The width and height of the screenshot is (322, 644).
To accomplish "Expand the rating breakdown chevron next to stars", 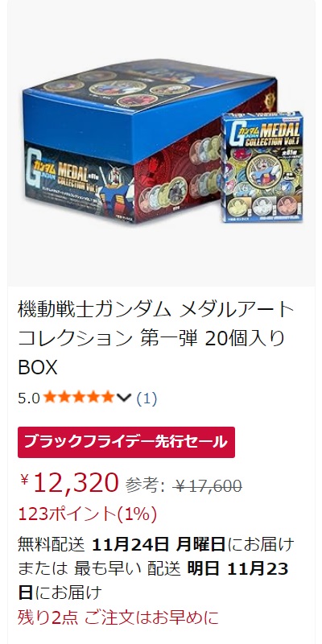I will (124, 398).
